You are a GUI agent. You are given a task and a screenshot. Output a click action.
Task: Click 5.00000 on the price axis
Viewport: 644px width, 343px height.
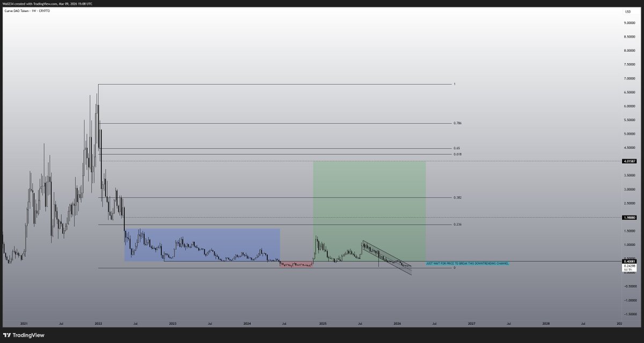[x=629, y=134]
